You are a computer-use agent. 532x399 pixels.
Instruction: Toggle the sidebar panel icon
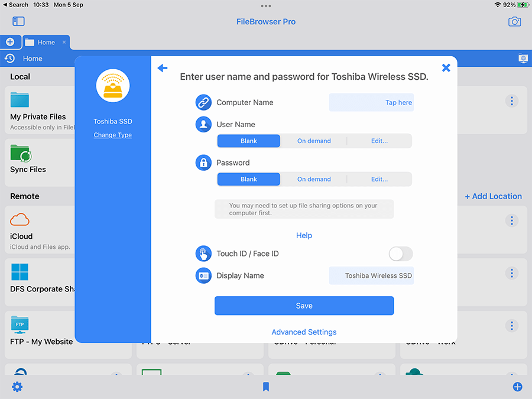pos(18,21)
